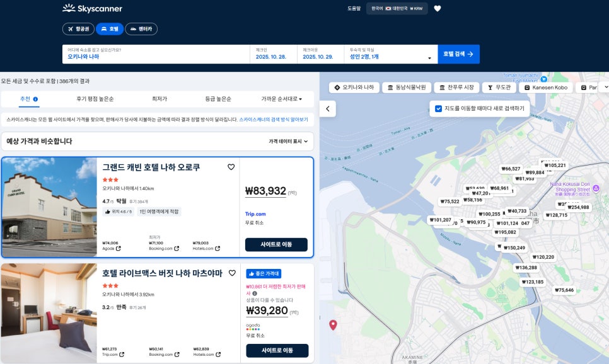Viewport: 609px width, 364px height.
Task: Open Booking.com ₩71,100 external link icon
Action: tap(177, 248)
